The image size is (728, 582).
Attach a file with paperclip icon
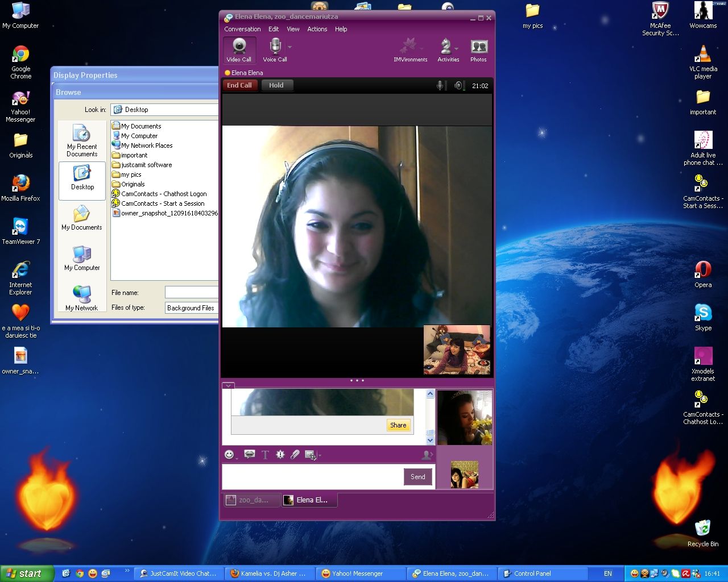click(295, 455)
